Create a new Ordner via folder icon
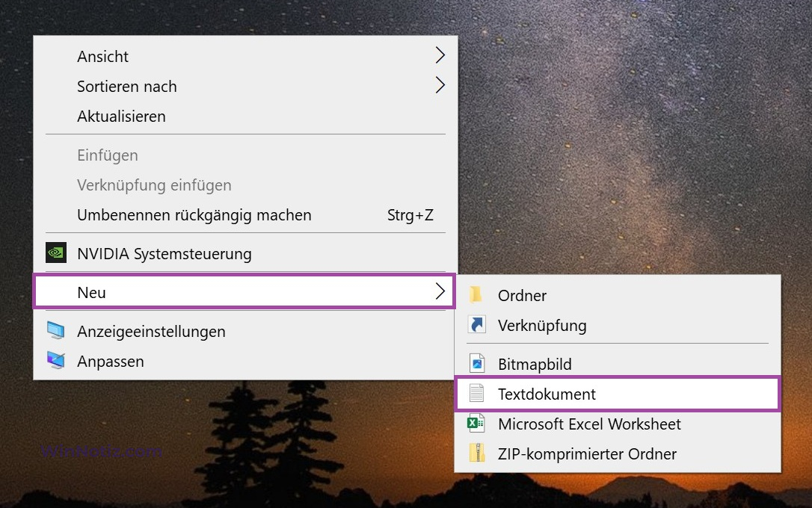This screenshot has height=508, width=812. click(476, 295)
